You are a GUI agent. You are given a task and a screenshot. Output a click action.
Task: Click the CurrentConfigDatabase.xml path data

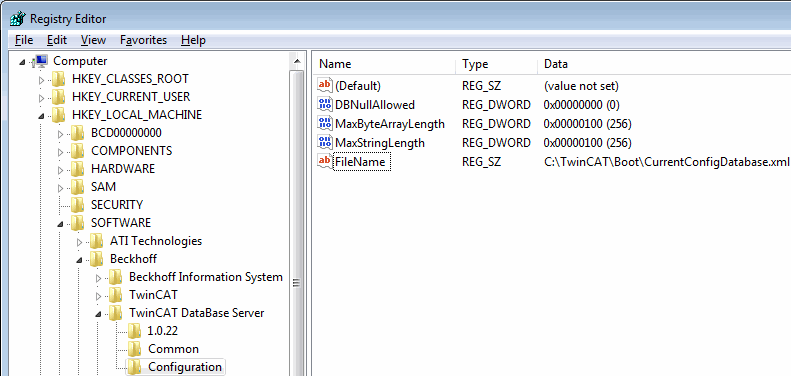[x=666, y=162]
